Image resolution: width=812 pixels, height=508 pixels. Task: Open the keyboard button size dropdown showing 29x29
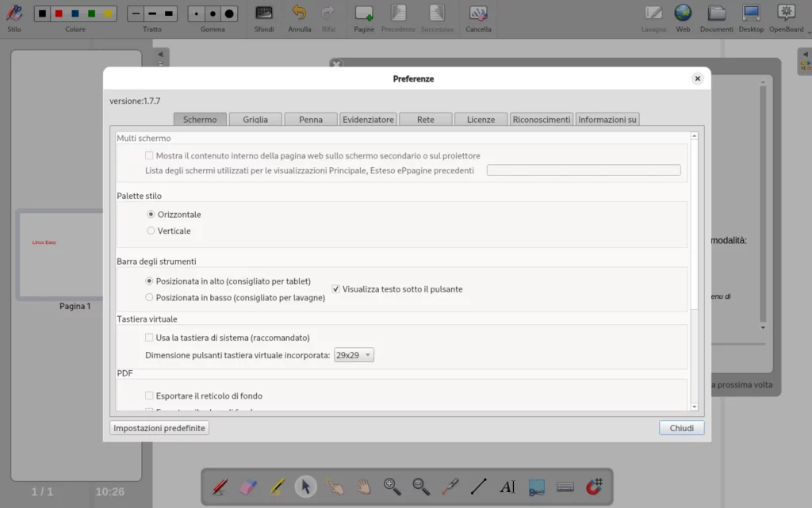pos(354,354)
